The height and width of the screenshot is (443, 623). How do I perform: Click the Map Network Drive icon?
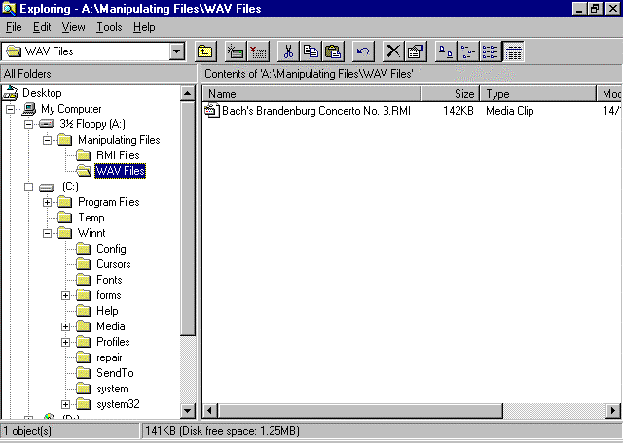click(236, 51)
